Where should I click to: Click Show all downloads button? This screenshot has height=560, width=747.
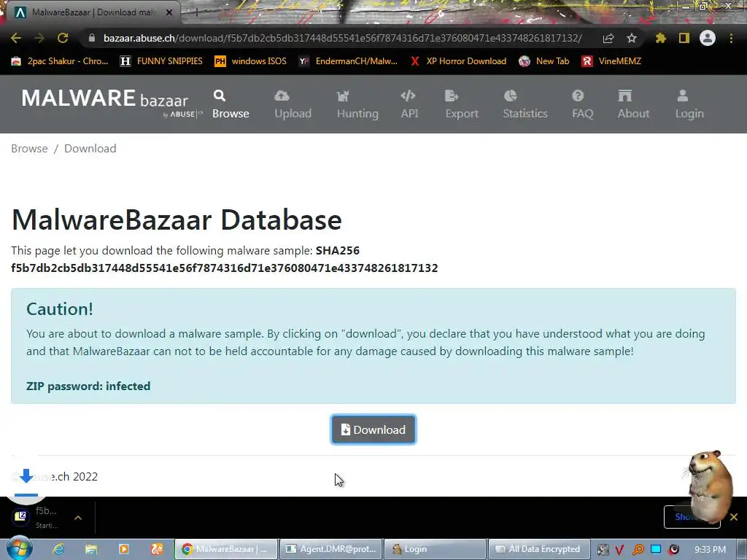pos(692,517)
